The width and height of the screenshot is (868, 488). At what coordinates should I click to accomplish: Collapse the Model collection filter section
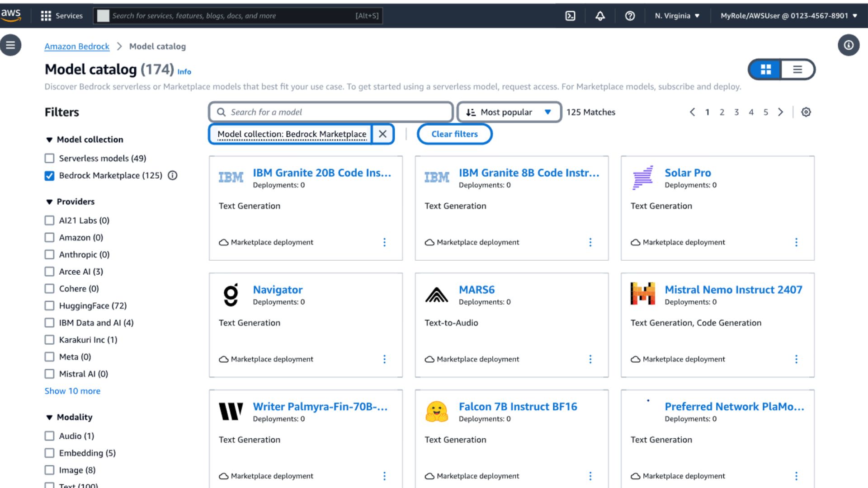click(x=49, y=140)
